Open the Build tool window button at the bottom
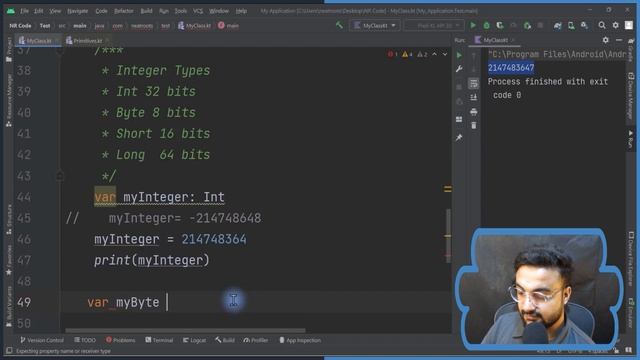640x360 pixels. [x=225, y=340]
